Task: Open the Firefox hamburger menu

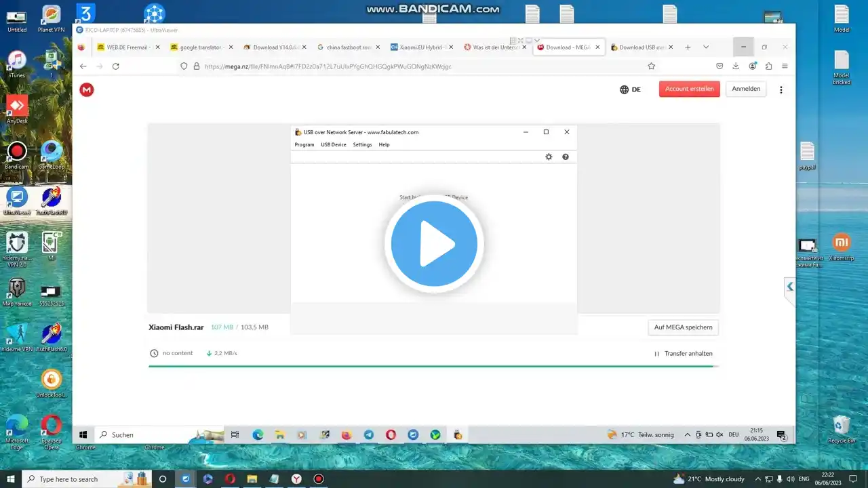Action: coord(785,66)
